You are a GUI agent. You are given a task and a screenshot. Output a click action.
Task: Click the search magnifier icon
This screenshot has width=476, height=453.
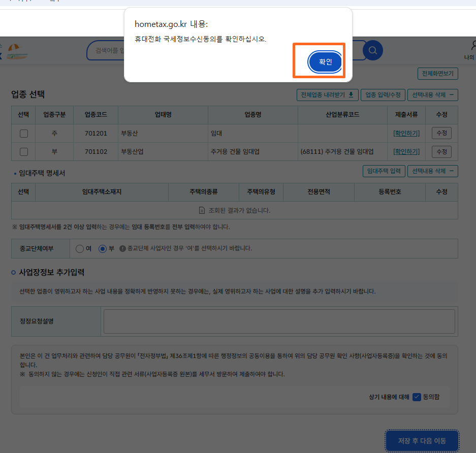373,50
